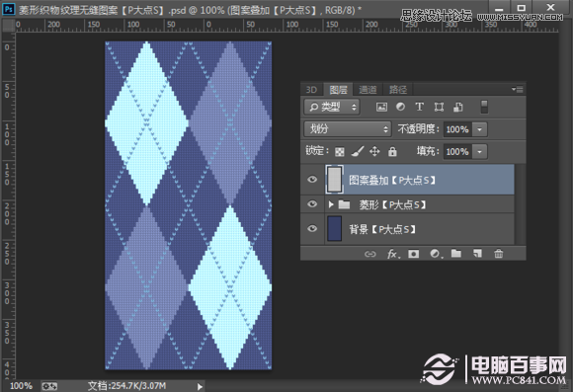Lock image pixels brush icon
573x392 pixels.
click(x=358, y=151)
